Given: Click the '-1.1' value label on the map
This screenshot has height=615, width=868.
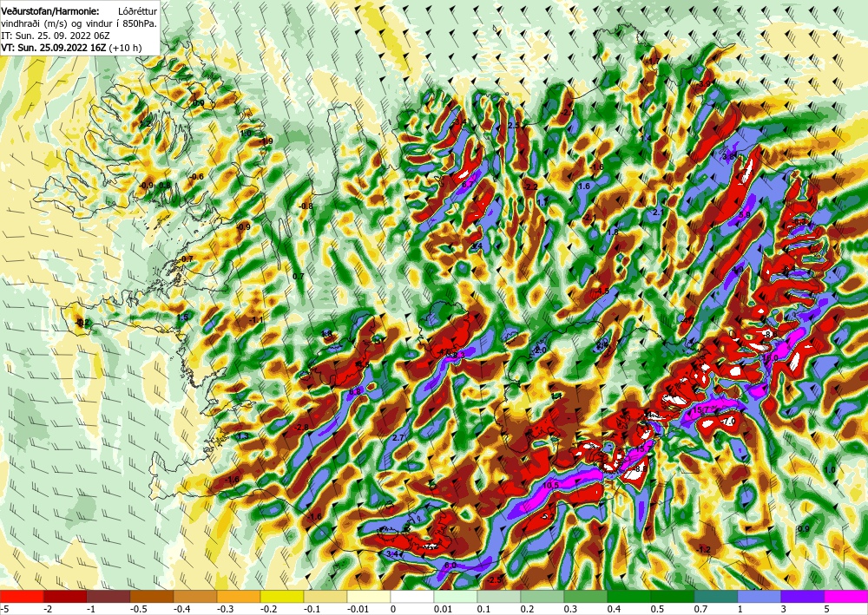Looking at the screenshot, I should coord(256,320).
